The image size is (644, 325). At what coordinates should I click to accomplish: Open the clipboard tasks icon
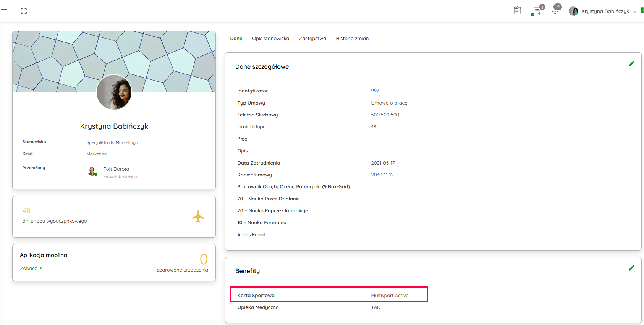(x=517, y=11)
